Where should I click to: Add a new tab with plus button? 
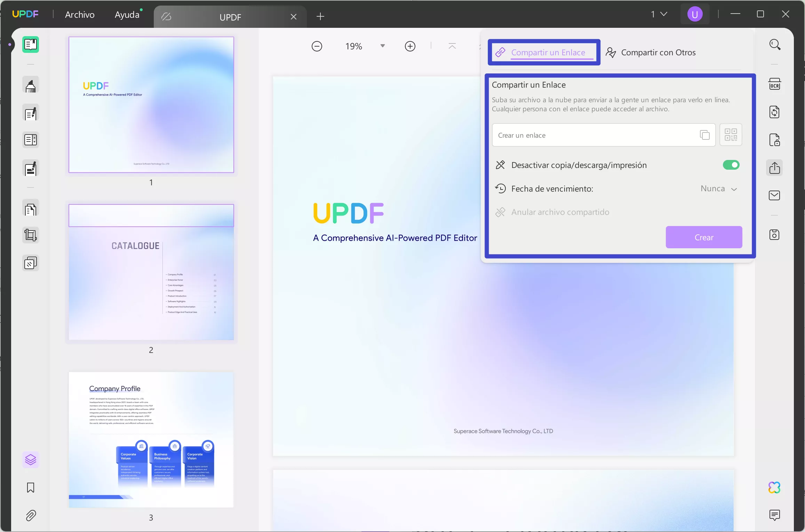point(320,16)
